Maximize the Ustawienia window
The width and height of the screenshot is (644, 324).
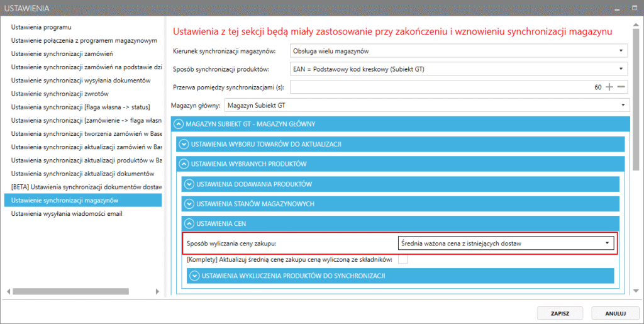coord(634,8)
